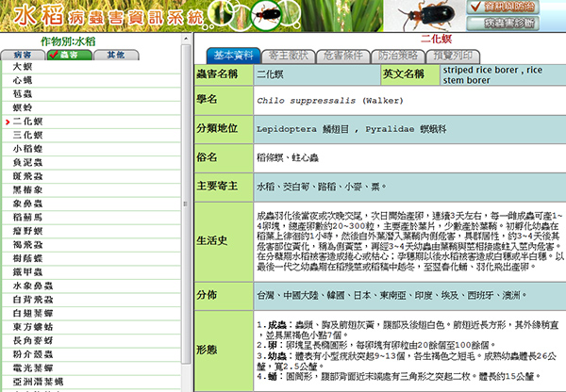The height and width of the screenshot is (392, 566).
Task: Click the distribution text starting with 台灣
Action: point(391,296)
